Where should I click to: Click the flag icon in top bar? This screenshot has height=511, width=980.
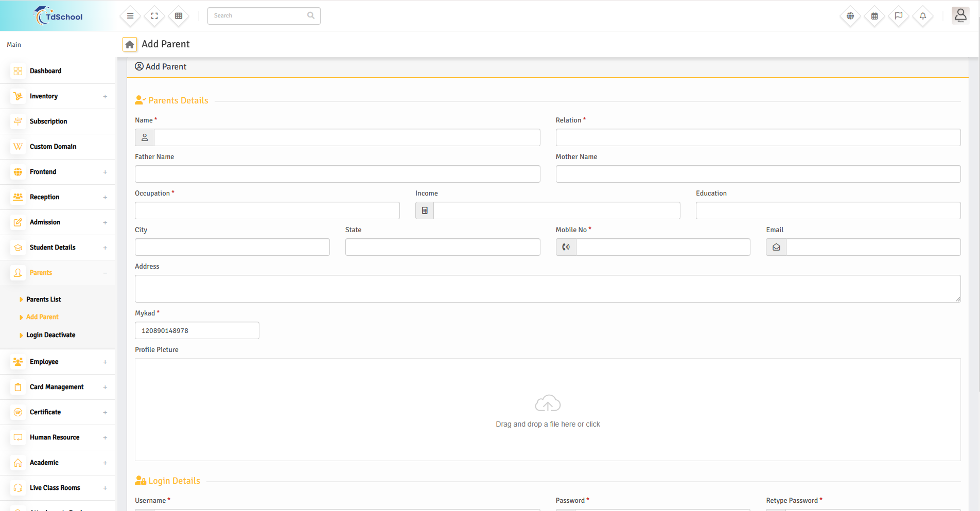tap(899, 16)
